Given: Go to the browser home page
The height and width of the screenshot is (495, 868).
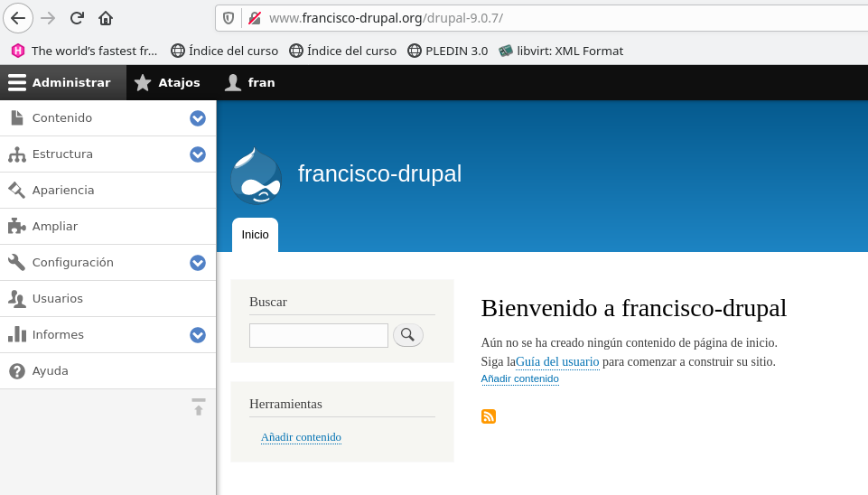Looking at the screenshot, I should click(x=106, y=18).
